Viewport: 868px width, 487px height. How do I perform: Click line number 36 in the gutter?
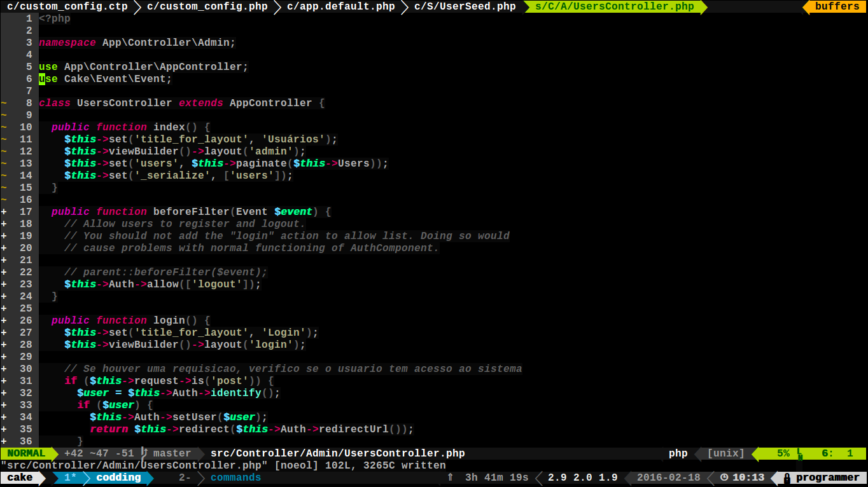(26, 441)
